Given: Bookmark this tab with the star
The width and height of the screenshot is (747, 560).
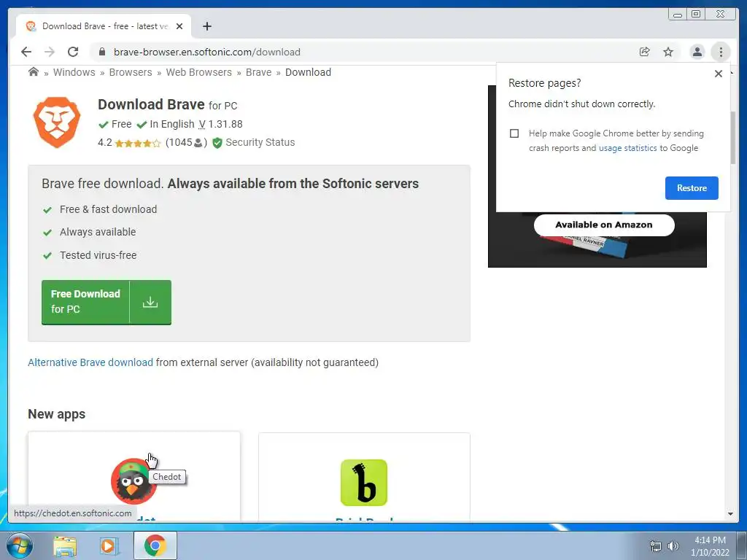Looking at the screenshot, I should 668,52.
